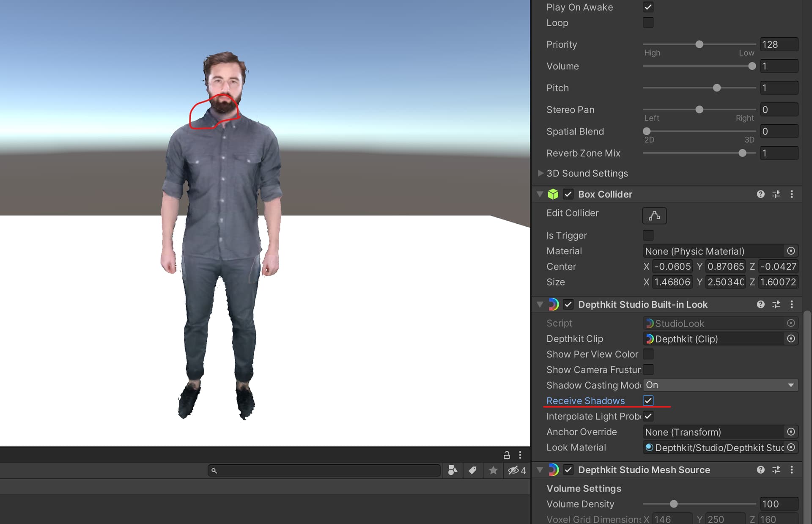812x524 pixels.
Task: Expand 3D Sound Settings foldout
Action: coord(540,173)
